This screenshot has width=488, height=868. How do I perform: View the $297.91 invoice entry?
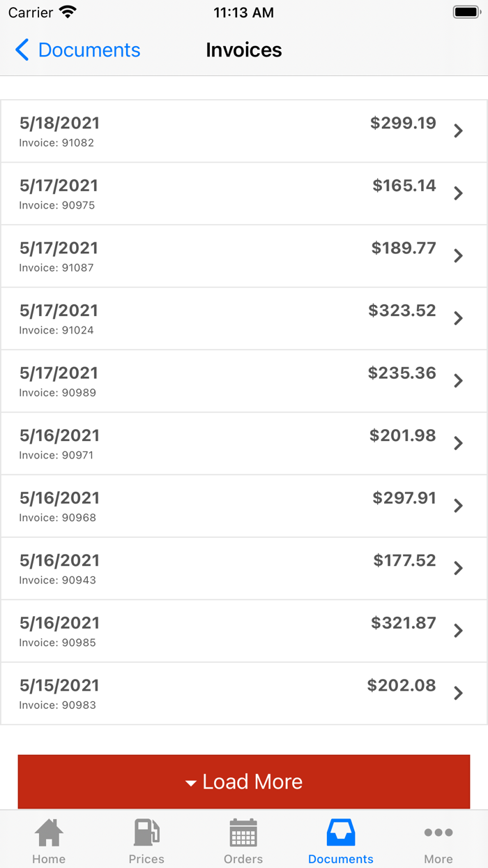[x=244, y=506]
